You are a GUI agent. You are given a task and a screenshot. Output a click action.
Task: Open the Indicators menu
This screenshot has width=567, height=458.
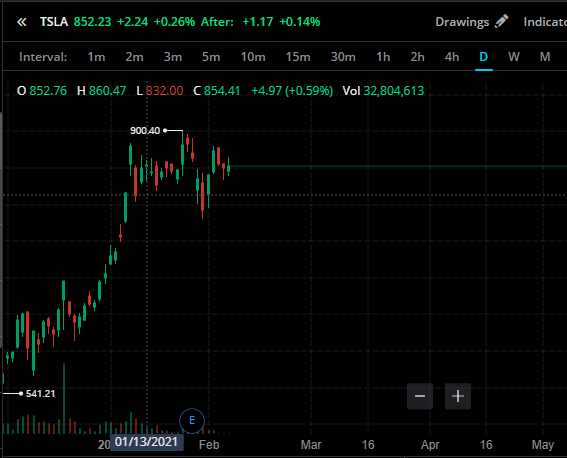point(545,22)
